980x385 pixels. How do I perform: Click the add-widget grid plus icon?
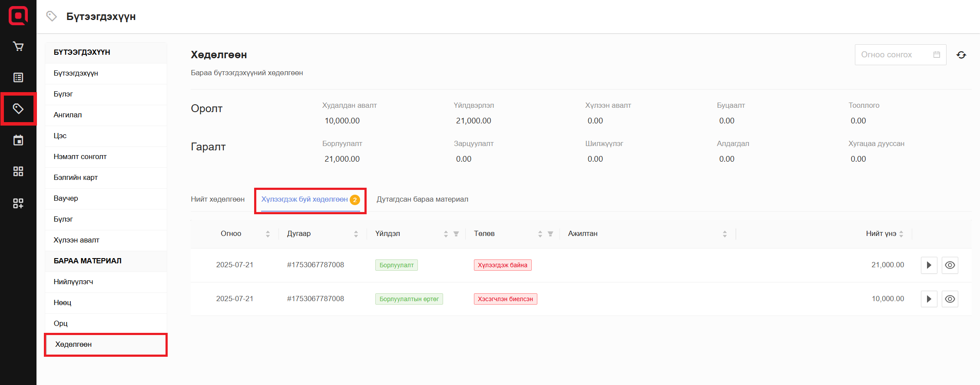18,203
